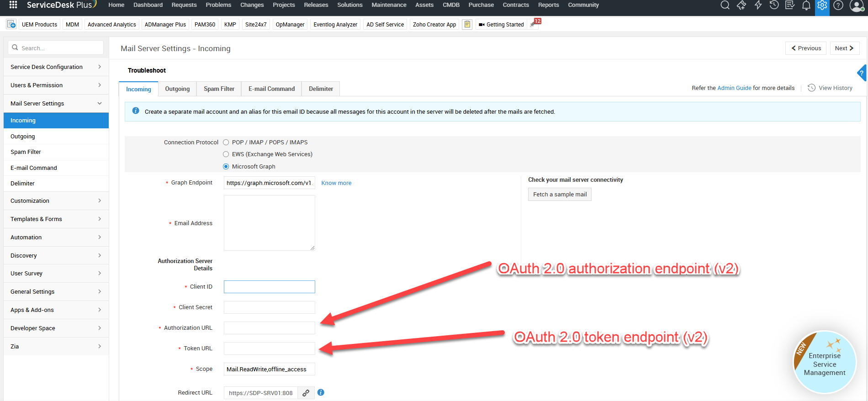This screenshot has width=868, height=401.
Task: Click the info icon beside Redirect URL
Action: tap(321, 392)
